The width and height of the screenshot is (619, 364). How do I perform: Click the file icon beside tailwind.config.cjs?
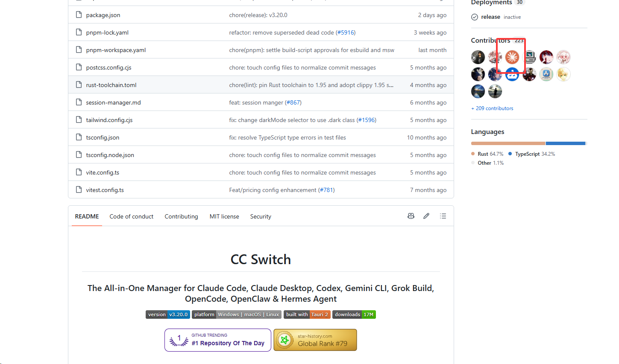click(79, 120)
